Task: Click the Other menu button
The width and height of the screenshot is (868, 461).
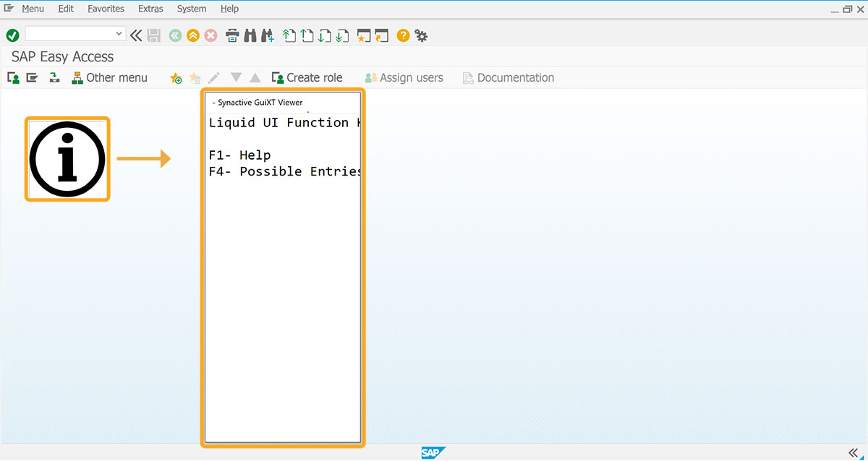Action: (x=109, y=78)
